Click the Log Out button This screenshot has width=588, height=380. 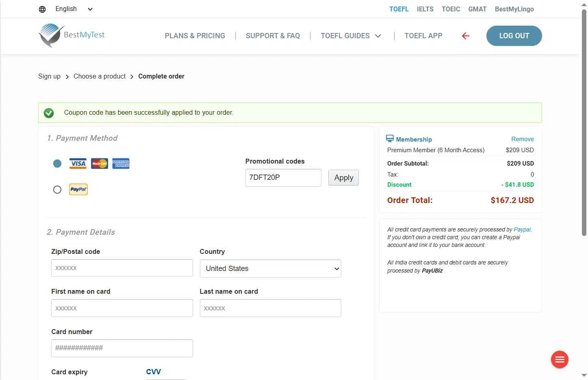514,36
